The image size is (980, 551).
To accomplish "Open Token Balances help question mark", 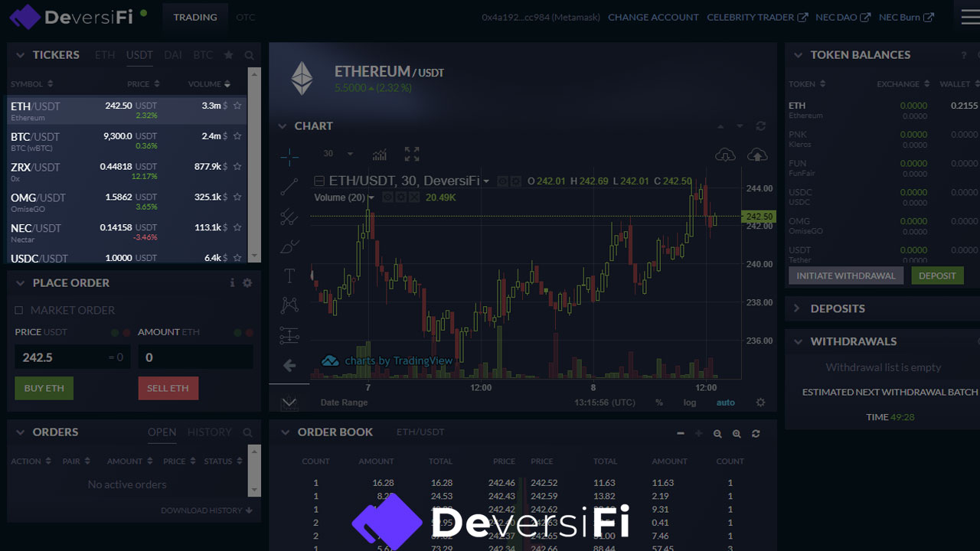I will 964,55.
